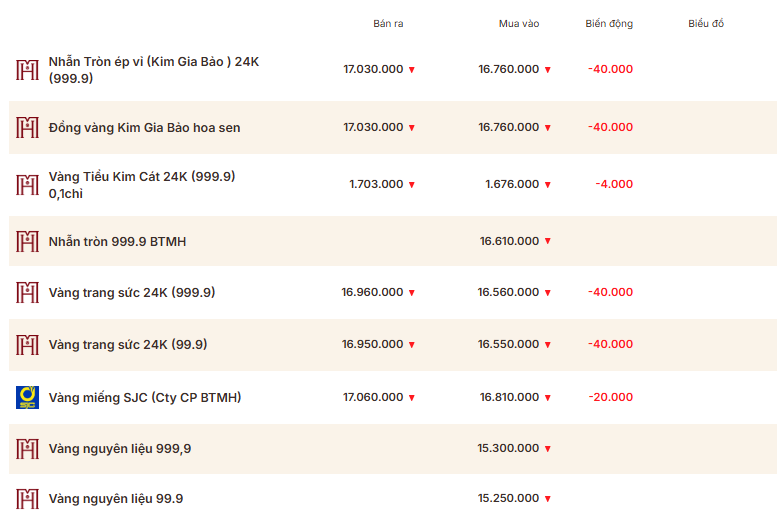Click the Bán ra column header
Viewport: 778px width, 522px height.
pos(388,23)
